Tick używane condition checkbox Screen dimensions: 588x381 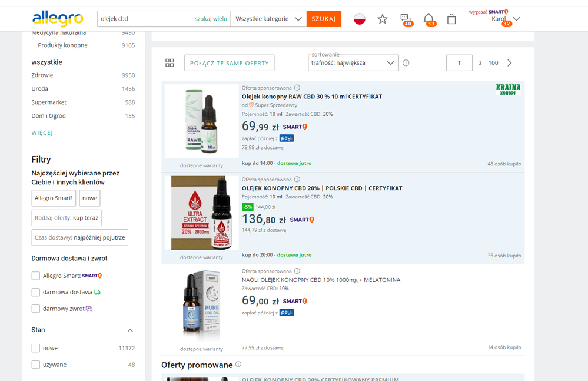coord(36,365)
